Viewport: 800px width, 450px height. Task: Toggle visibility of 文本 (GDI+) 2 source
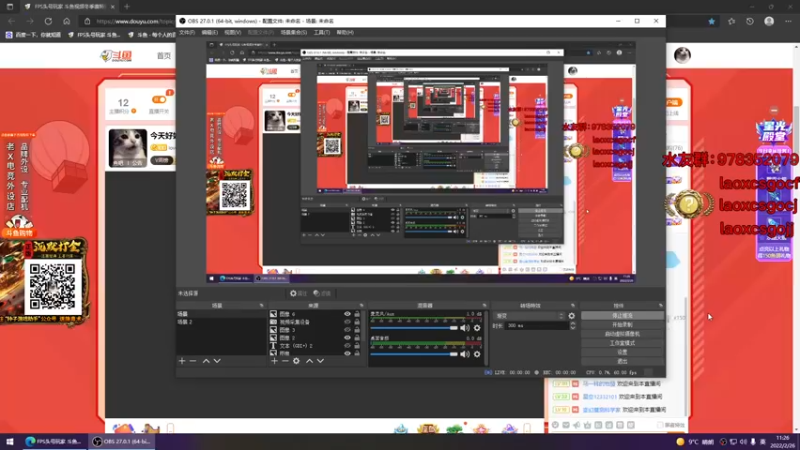(347, 345)
